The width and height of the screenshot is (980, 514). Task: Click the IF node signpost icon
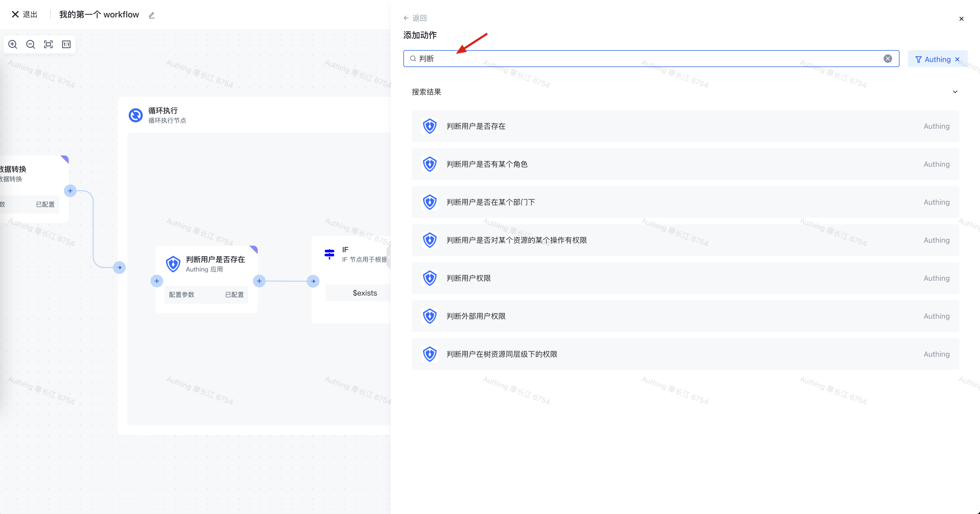[x=329, y=254]
